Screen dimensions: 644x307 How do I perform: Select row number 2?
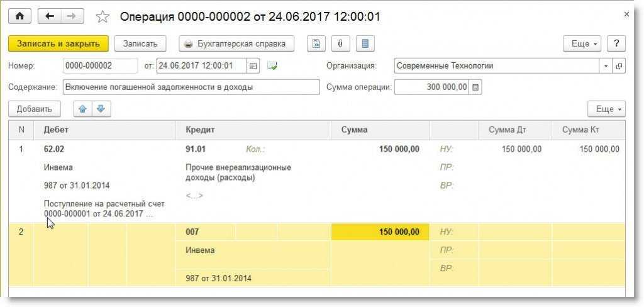click(x=21, y=232)
